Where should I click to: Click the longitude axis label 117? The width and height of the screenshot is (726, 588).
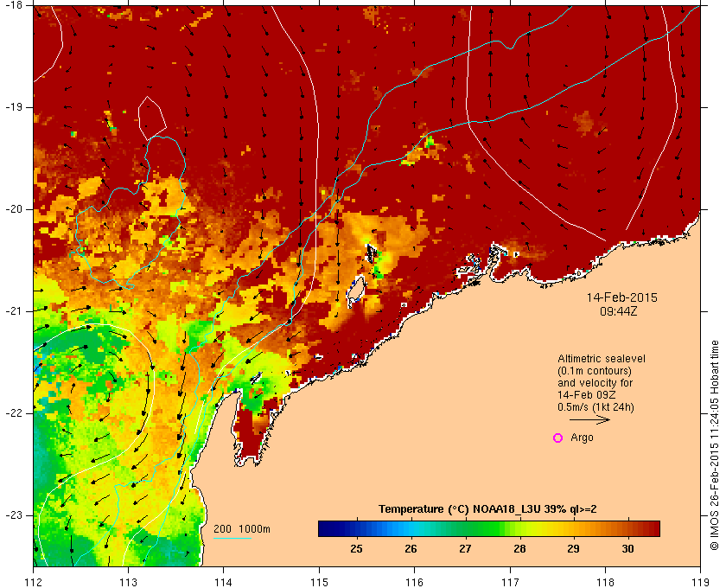pyautogui.click(x=510, y=582)
